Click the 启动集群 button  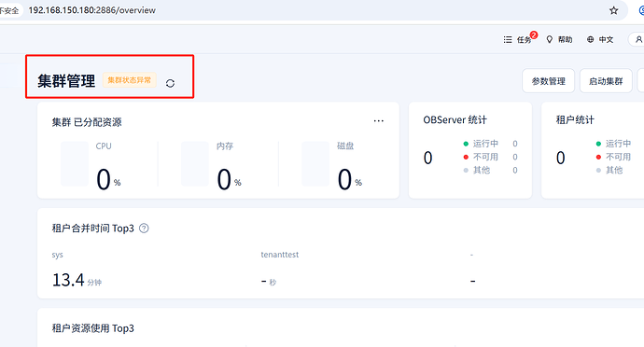pyautogui.click(x=606, y=81)
